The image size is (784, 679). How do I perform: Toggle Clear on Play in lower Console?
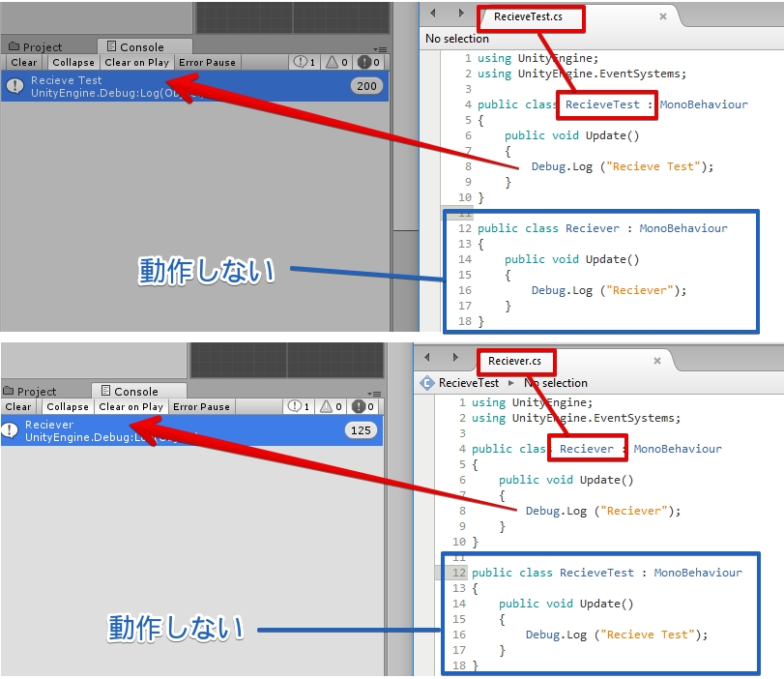coord(131,407)
